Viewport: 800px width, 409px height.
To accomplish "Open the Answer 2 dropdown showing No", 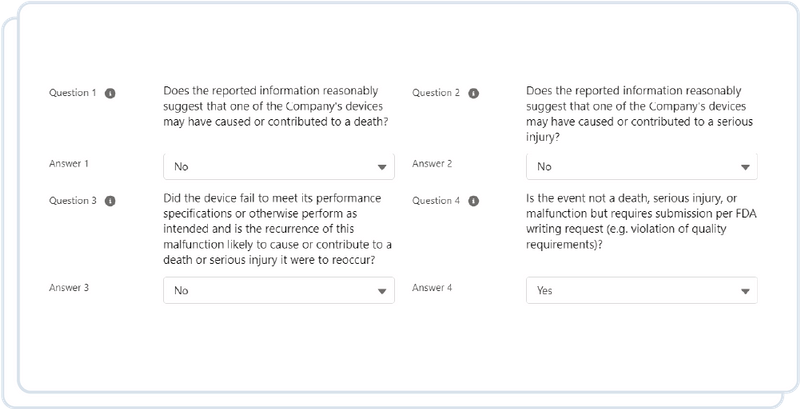I will point(641,166).
